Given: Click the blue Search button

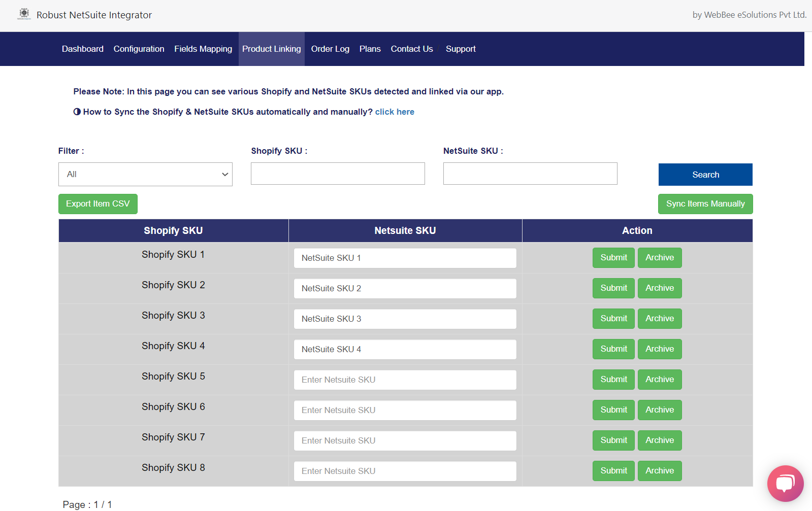Looking at the screenshot, I should pyautogui.click(x=705, y=175).
